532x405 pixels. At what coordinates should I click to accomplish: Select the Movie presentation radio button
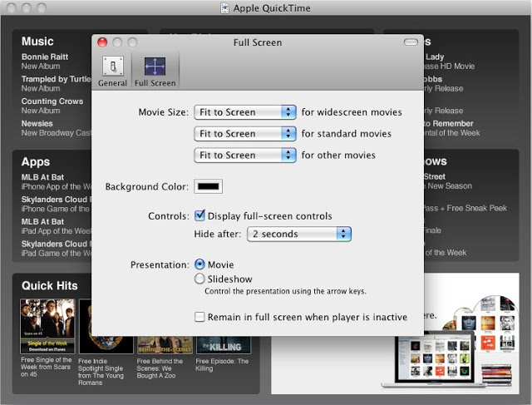(199, 264)
